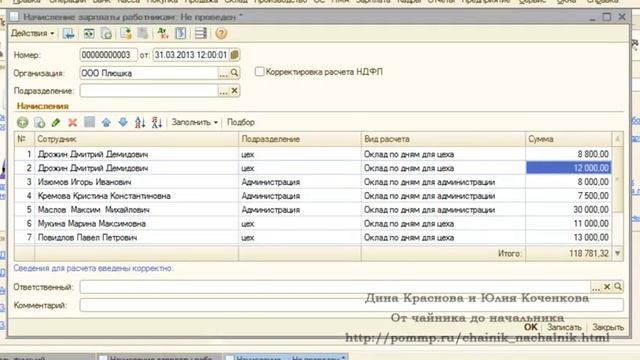Click Администрация cell in row 3
This screenshot has width=640, height=360.
tap(300, 182)
